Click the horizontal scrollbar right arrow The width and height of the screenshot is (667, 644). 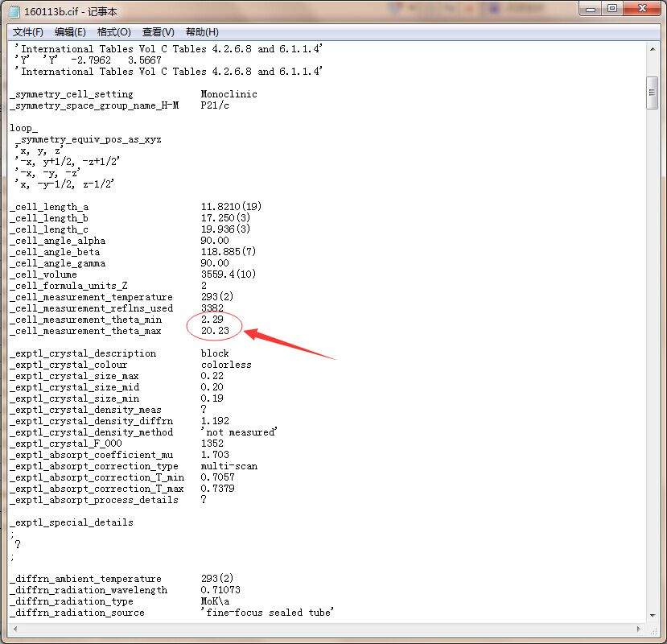[638, 629]
